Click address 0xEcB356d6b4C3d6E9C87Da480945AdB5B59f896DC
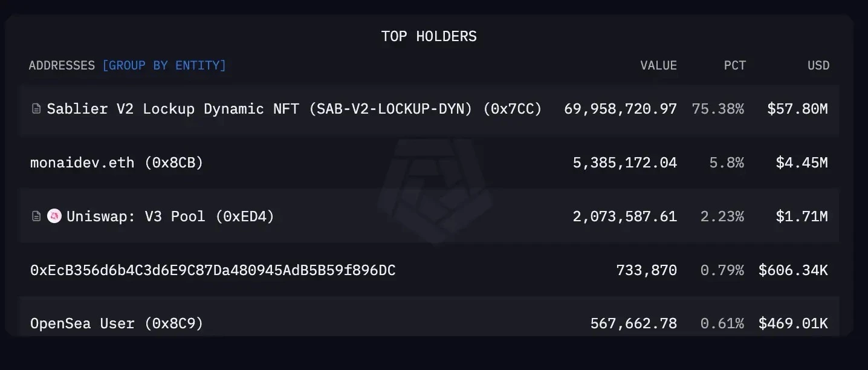 point(213,270)
